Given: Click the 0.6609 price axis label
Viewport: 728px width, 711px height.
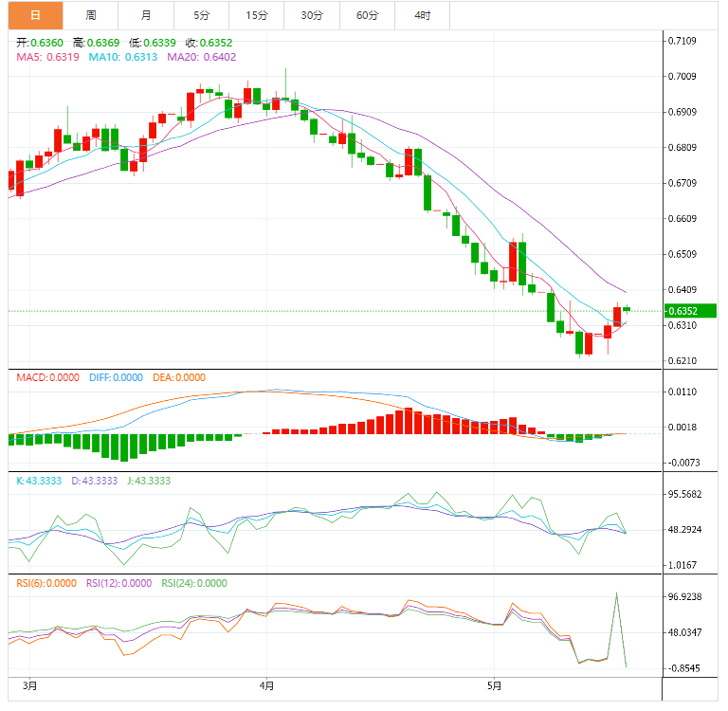Looking at the screenshot, I should 682,218.
